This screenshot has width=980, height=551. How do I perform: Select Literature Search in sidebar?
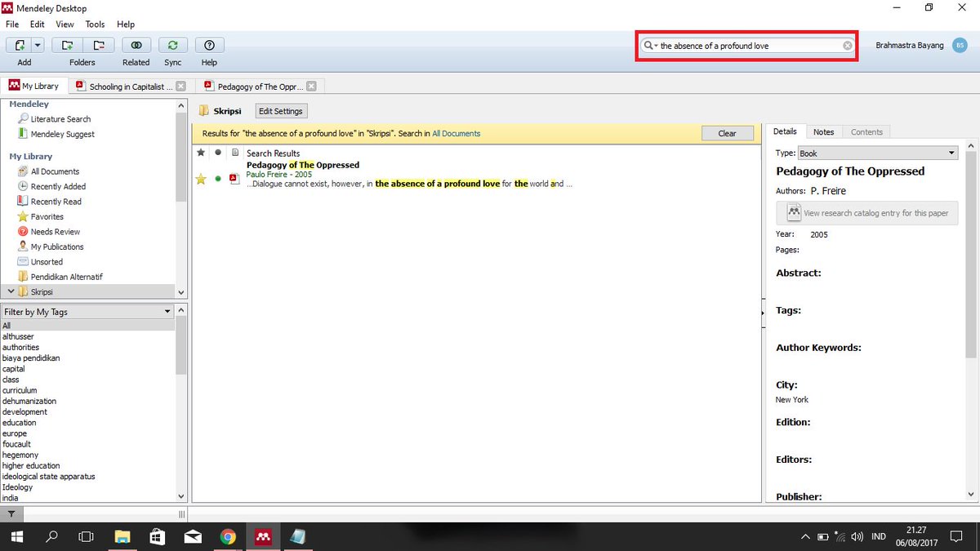(x=60, y=119)
